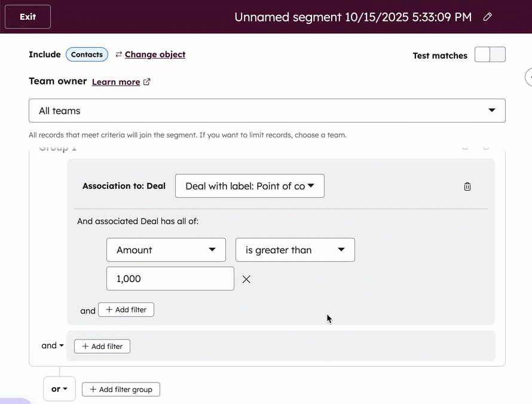
Task: Delete the Deal association filter via trash icon
Action: pyautogui.click(x=467, y=186)
